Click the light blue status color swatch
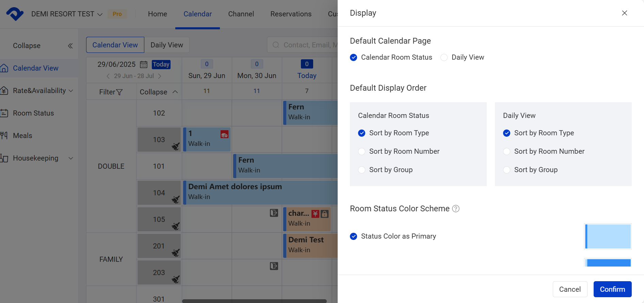The width and height of the screenshot is (644, 303). [608, 236]
